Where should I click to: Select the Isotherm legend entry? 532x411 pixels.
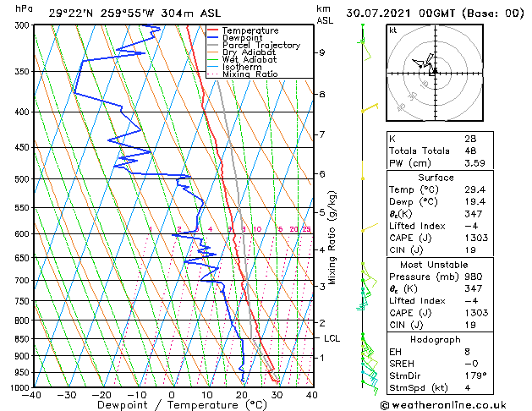pyautogui.click(x=242, y=67)
